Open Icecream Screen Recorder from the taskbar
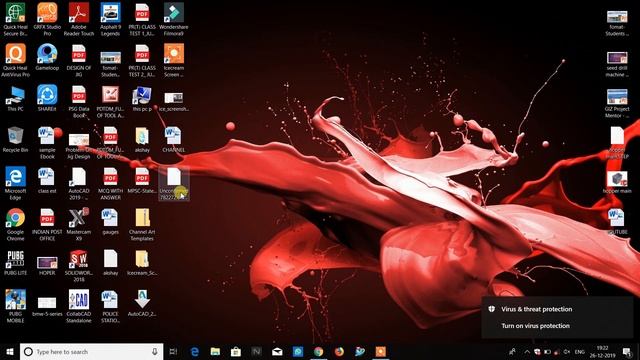 380,351
